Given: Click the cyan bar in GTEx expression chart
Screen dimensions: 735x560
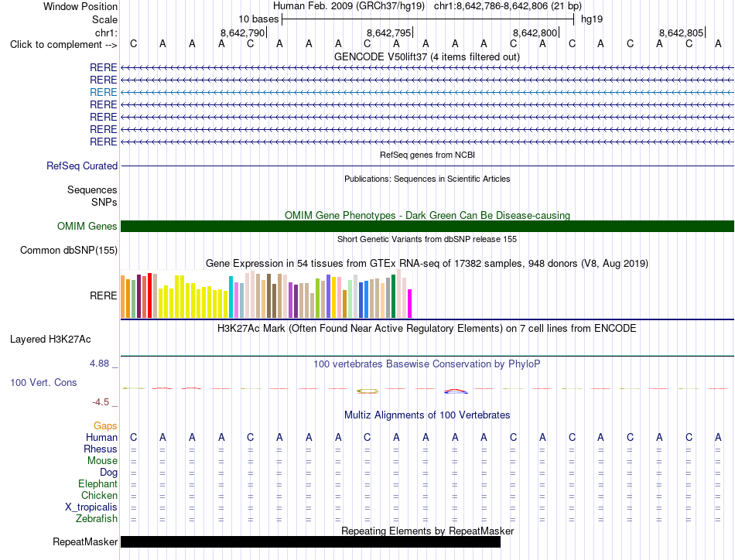Looking at the screenshot, I should coord(231,297).
